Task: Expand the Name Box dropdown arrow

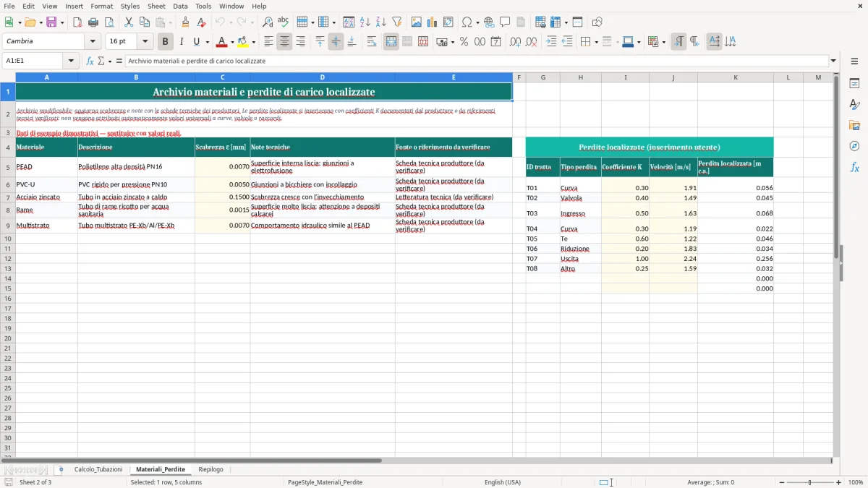Action: 71,61
